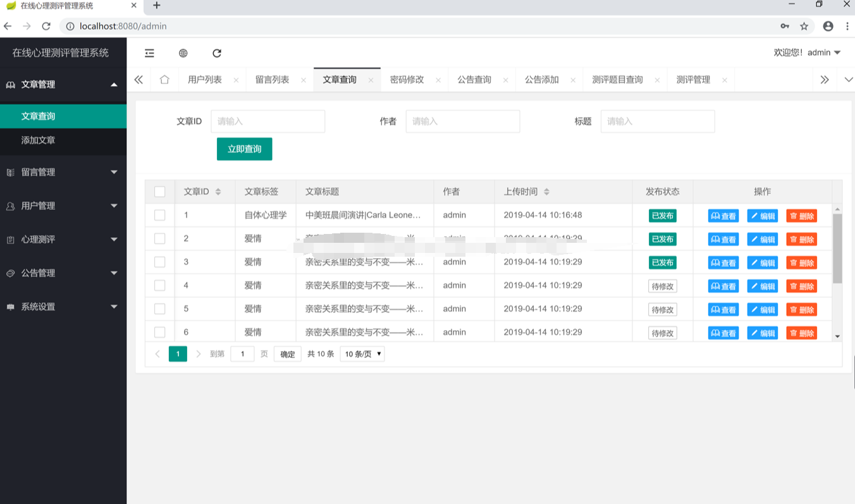Close the 用户列表 tab
The width and height of the screenshot is (855, 504).
pyautogui.click(x=236, y=80)
